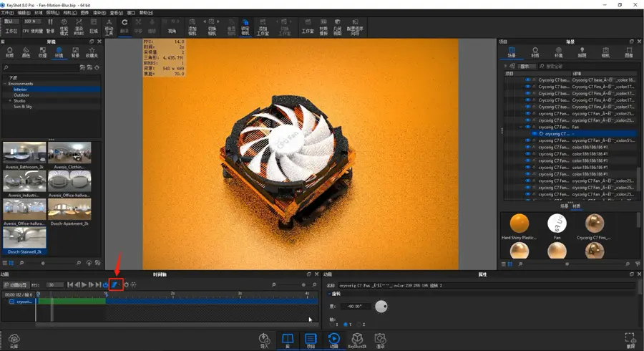The width and height of the screenshot is (644, 351).
Task: Open the 工作区 workspace dropdown
Action: pos(10,21)
